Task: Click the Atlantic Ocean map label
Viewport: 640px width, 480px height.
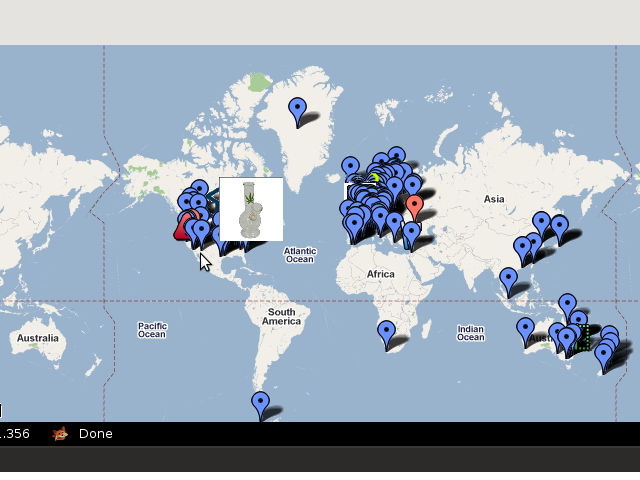Action: tap(300, 255)
